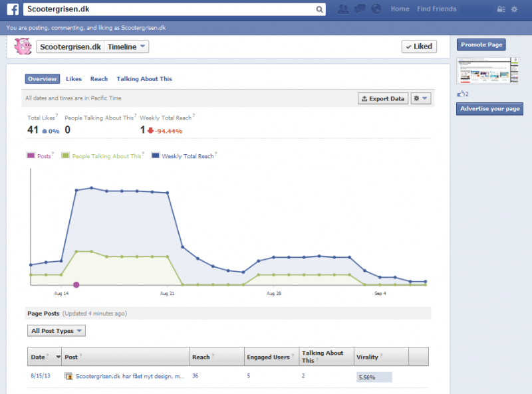Click the help mark in the Reach column header

(213, 355)
